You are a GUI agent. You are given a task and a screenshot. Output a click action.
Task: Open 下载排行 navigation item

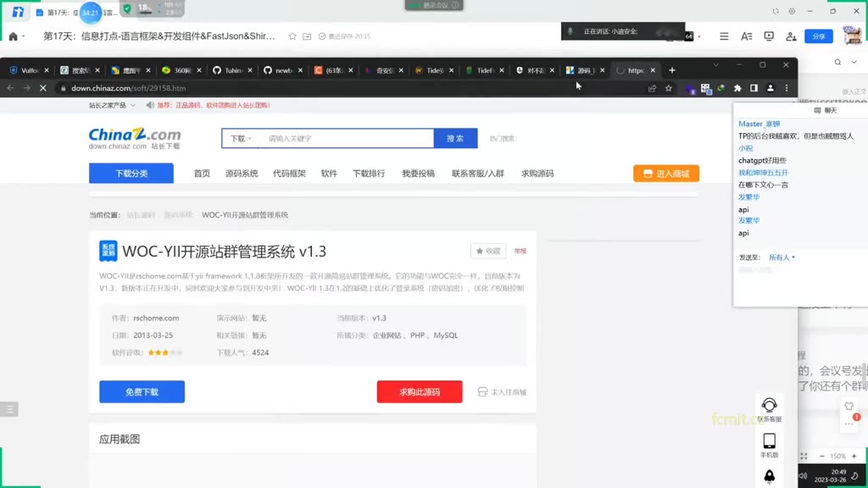tap(369, 173)
